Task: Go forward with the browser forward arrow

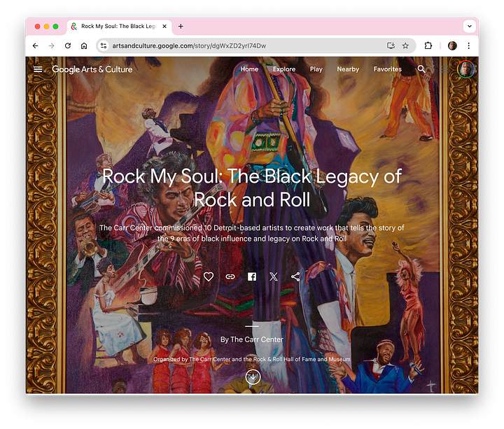Action: [51, 45]
